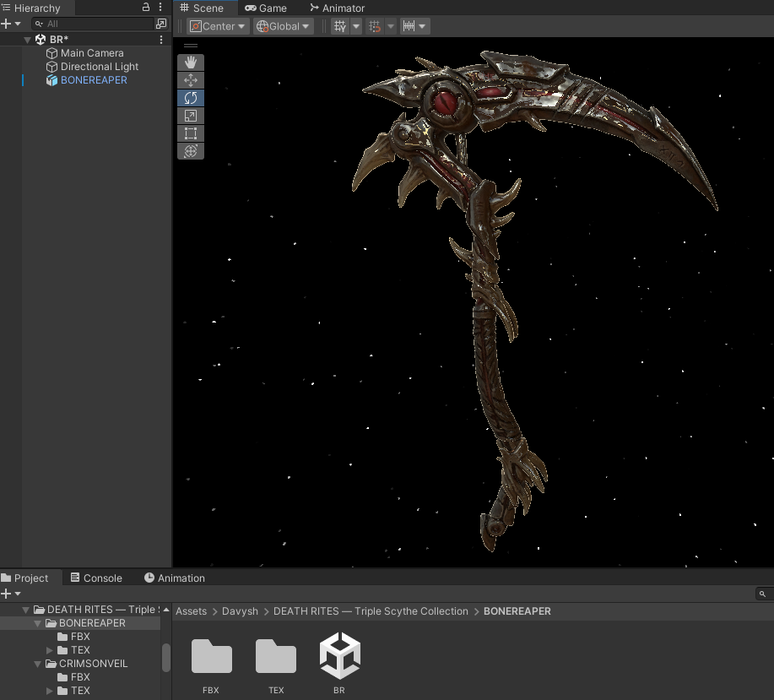Open Hierarchy panel three-dot menu
The image size is (774, 700).
tap(160, 7)
